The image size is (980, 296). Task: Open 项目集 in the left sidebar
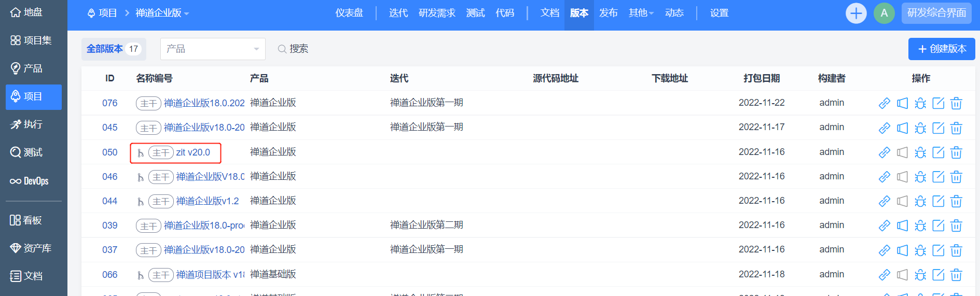pyautogui.click(x=31, y=40)
